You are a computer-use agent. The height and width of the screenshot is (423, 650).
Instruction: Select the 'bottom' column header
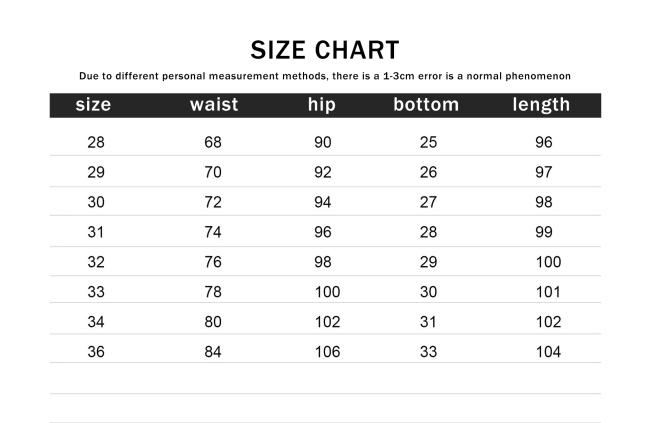(x=426, y=105)
